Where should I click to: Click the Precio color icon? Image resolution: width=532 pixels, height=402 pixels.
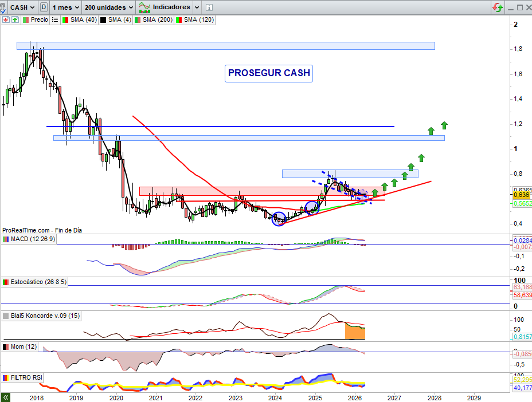(26, 19)
